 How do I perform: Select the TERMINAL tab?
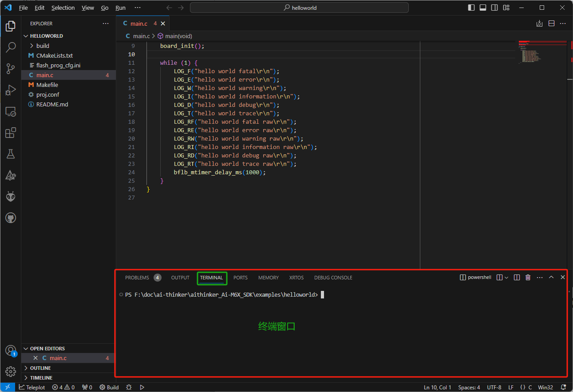click(x=211, y=278)
